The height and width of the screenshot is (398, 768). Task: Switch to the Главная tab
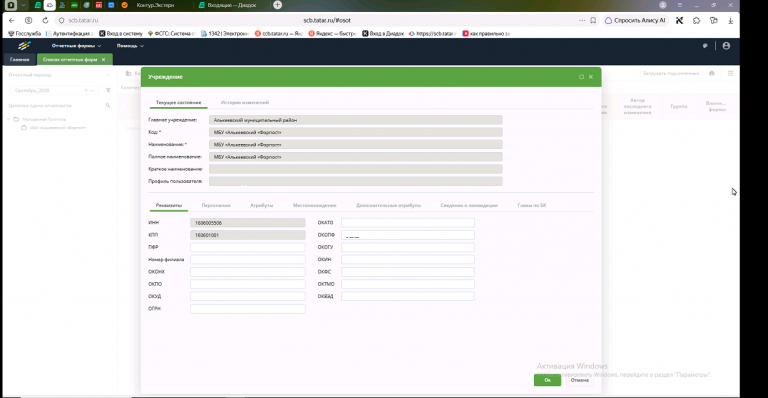pyautogui.click(x=20, y=60)
